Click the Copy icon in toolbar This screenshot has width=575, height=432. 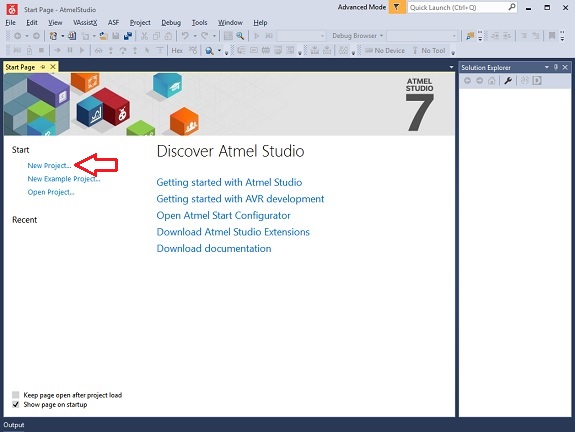click(x=156, y=36)
